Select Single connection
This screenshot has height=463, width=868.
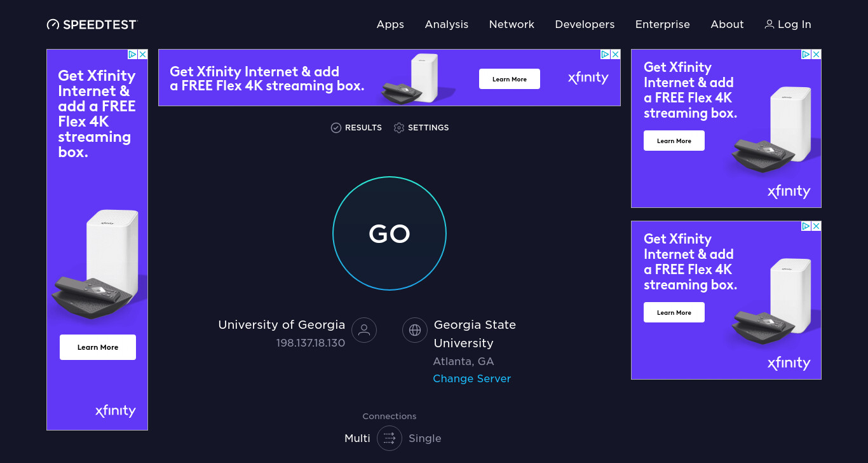(425, 438)
